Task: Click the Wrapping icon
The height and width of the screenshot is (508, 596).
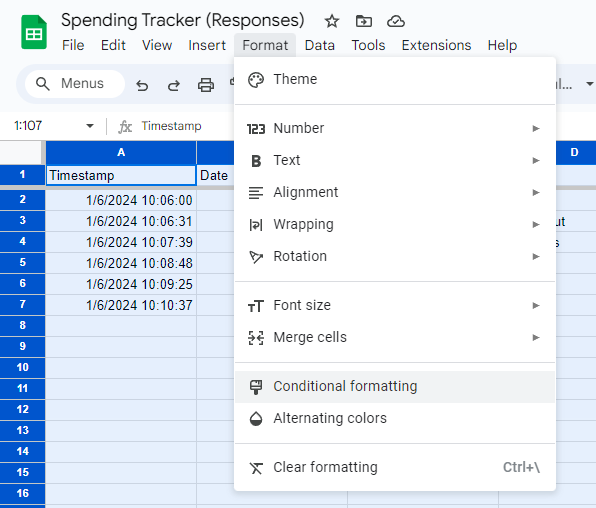Action: click(x=256, y=225)
